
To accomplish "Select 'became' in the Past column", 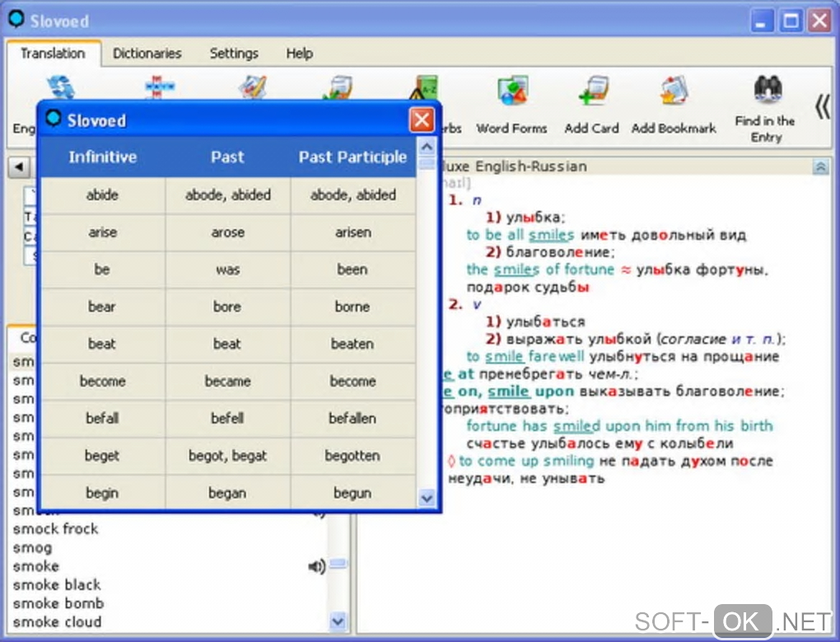I will pyautogui.click(x=227, y=381).
